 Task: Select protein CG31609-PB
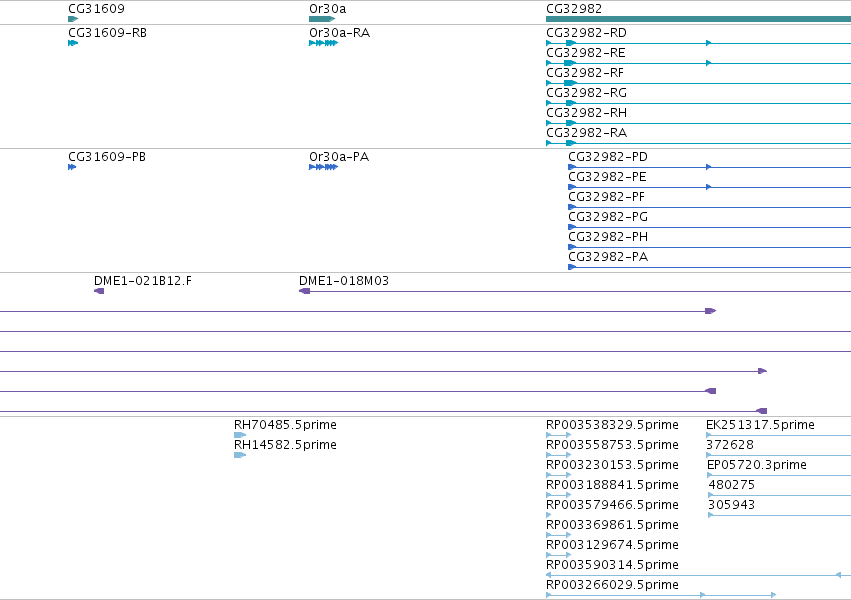click(x=107, y=157)
